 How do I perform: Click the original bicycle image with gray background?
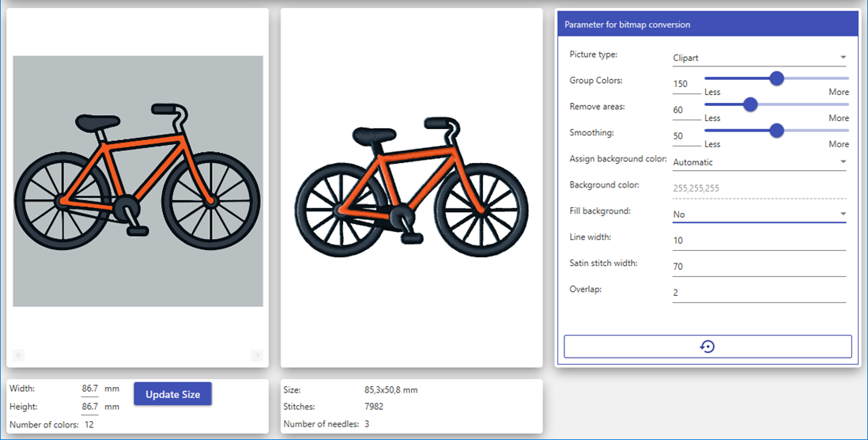[x=138, y=181]
